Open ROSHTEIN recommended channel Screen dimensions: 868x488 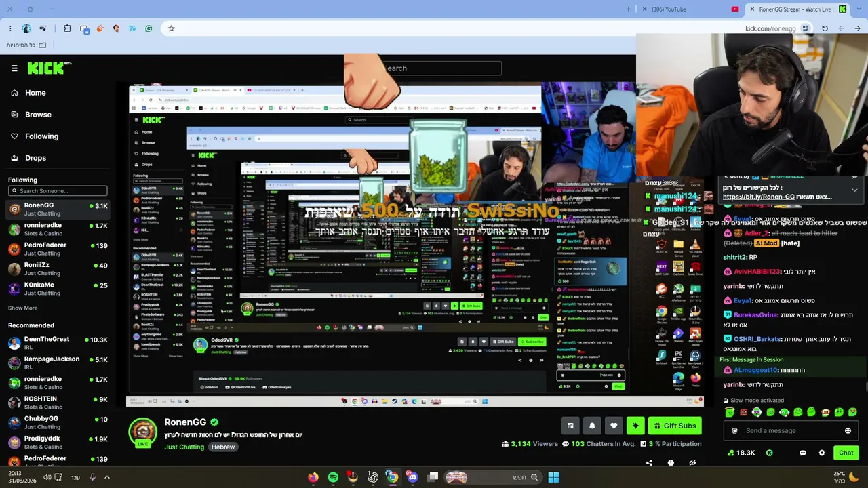point(58,403)
